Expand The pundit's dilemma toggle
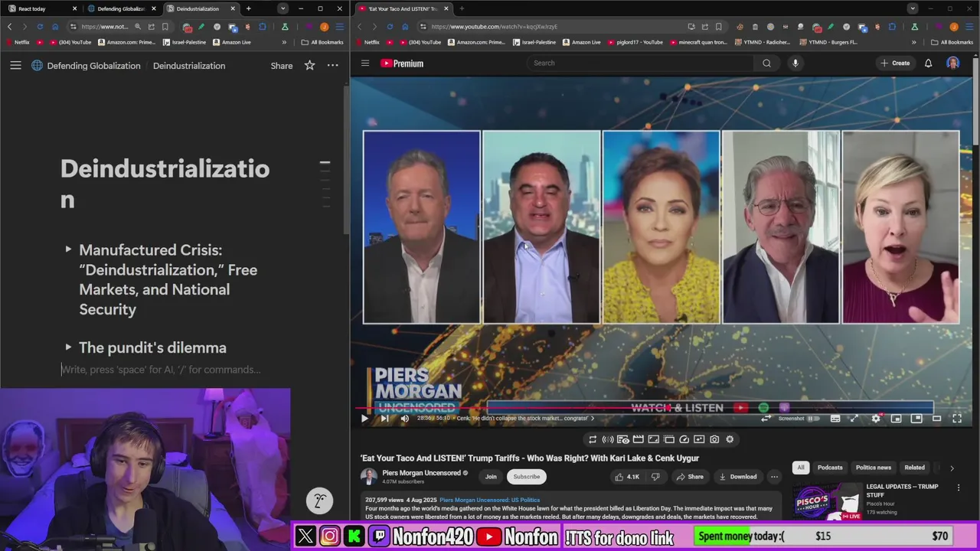The width and height of the screenshot is (980, 551). pos(68,347)
